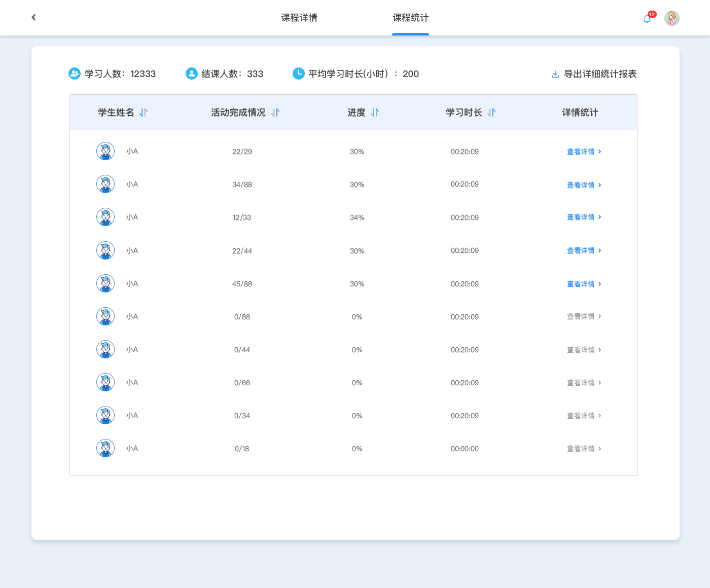Click student avatar in the 12/33 row
The image size is (710, 588).
[105, 217]
